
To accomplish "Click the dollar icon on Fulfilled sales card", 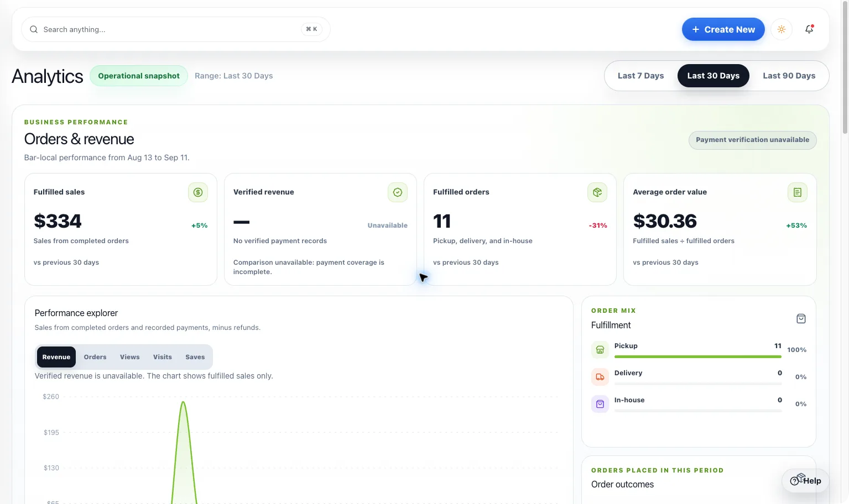I will [198, 192].
